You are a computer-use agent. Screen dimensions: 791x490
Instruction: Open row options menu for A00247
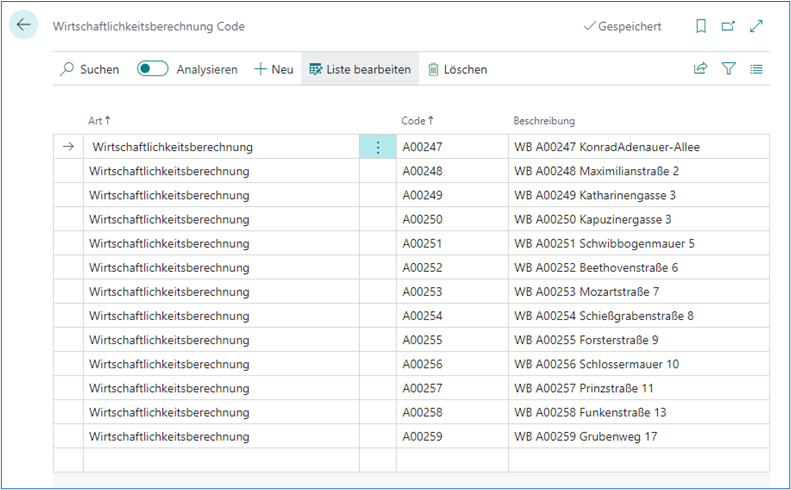377,147
